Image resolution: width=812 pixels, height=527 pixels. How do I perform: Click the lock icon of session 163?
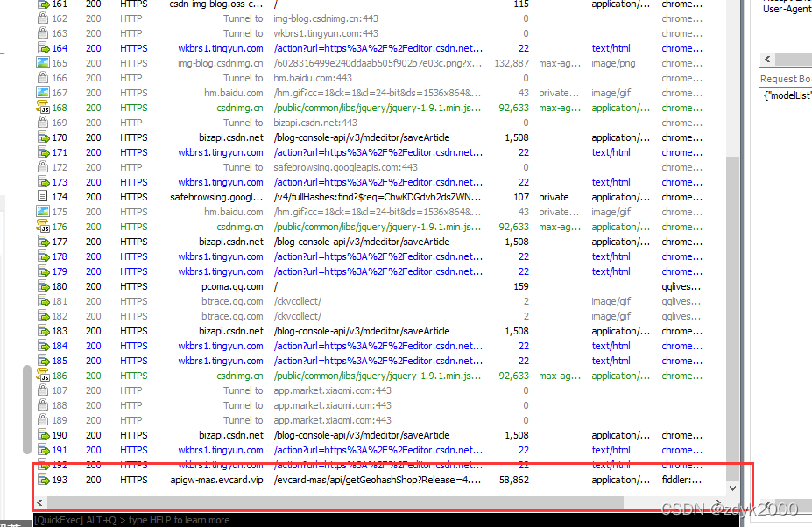click(x=43, y=33)
